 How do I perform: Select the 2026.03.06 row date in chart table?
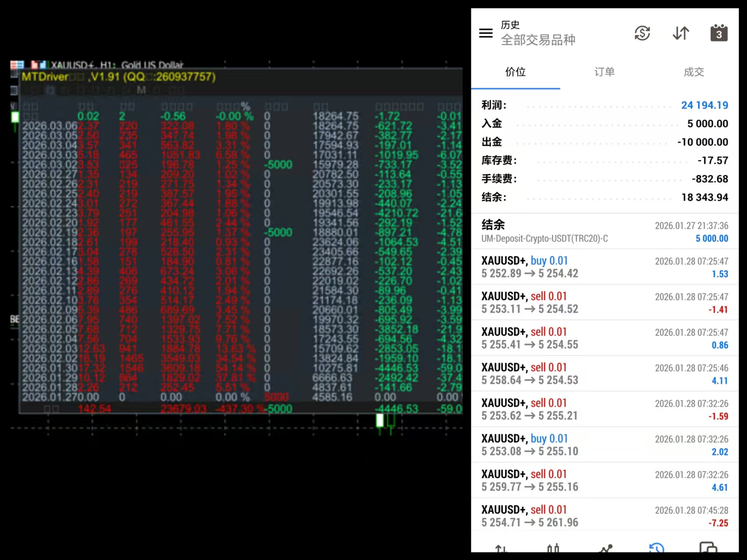[x=50, y=126]
